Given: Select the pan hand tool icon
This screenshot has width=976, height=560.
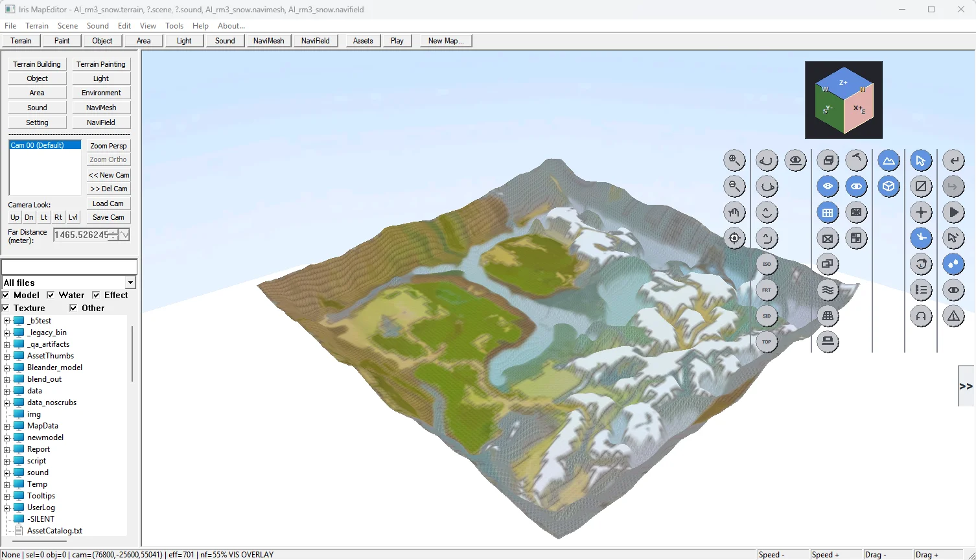Looking at the screenshot, I should point(734,213).
